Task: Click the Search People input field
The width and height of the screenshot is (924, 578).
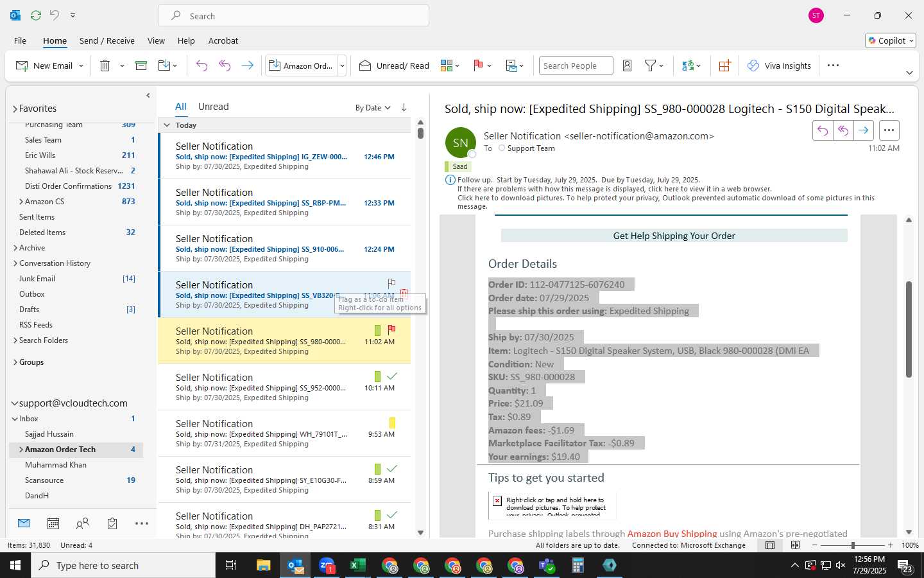Action: pyautogui.click(x=576, y=66)
